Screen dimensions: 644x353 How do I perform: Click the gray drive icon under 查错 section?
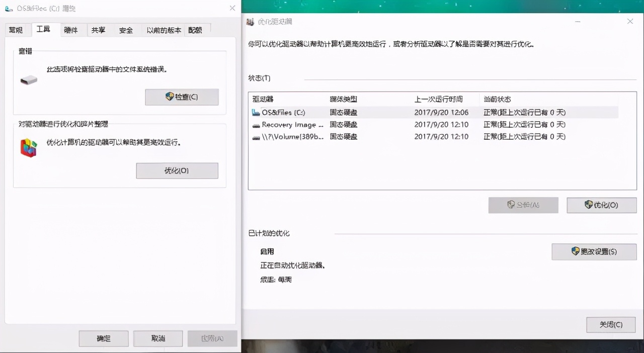click(28, 79)
